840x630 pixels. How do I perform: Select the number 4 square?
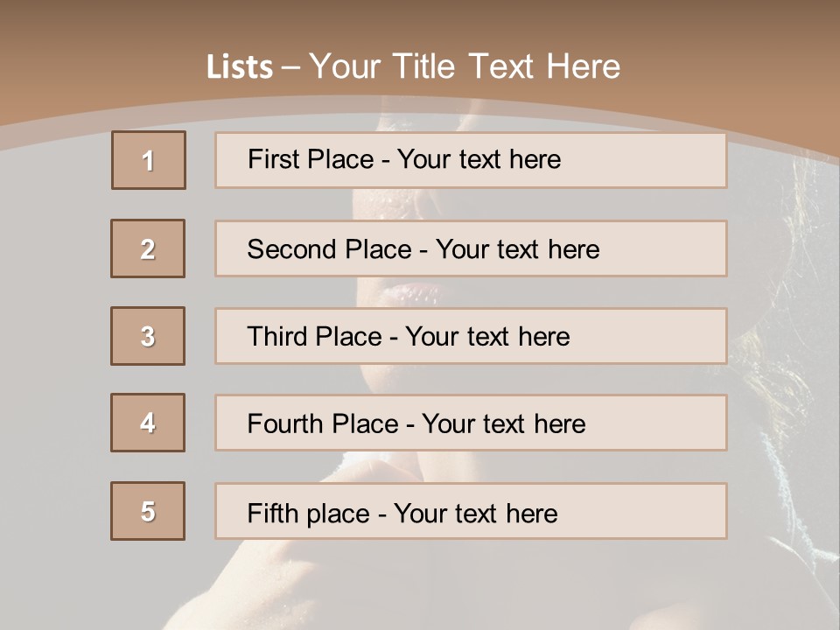148,423
